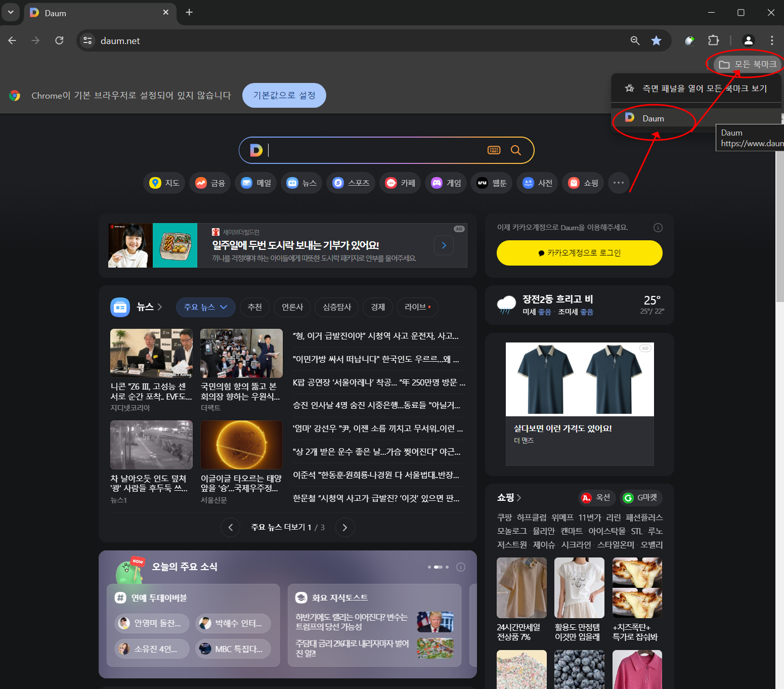Switch to the 언론사 news tab
This screenshot has height=689, width=784.
click(292, 307)
